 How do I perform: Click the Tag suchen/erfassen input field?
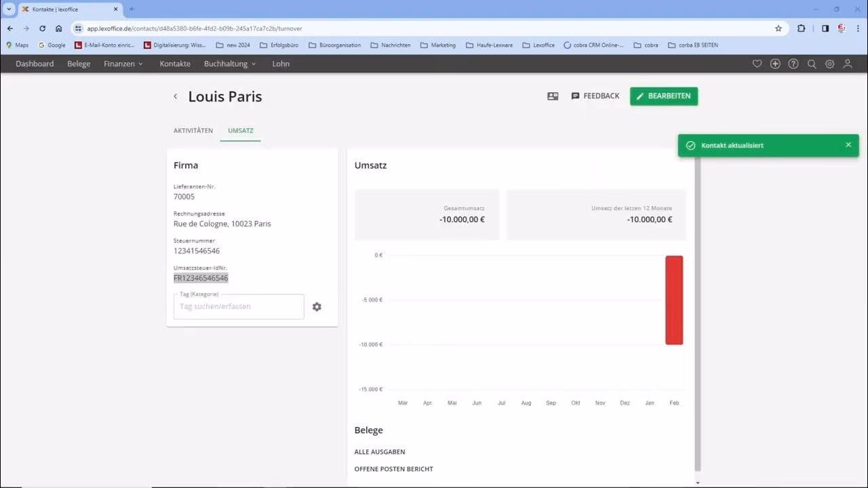tap(239, 307)
